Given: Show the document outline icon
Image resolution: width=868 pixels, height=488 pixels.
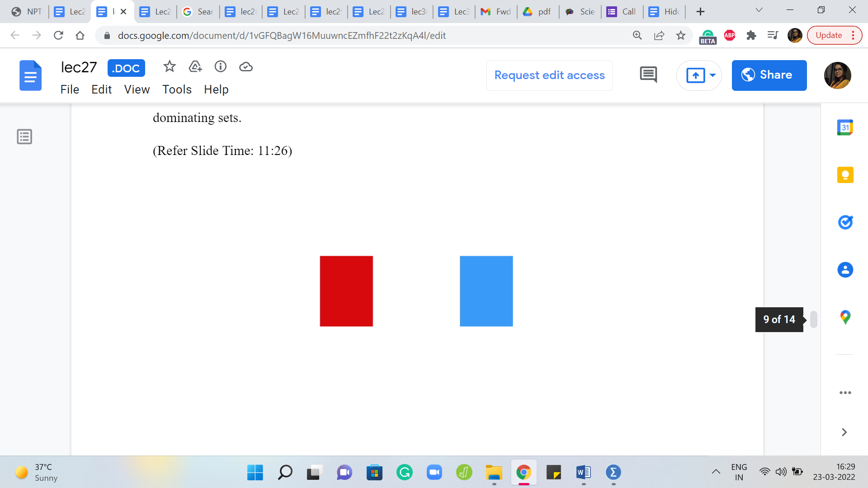Looking at the screenshot, I should click(24, 136).
